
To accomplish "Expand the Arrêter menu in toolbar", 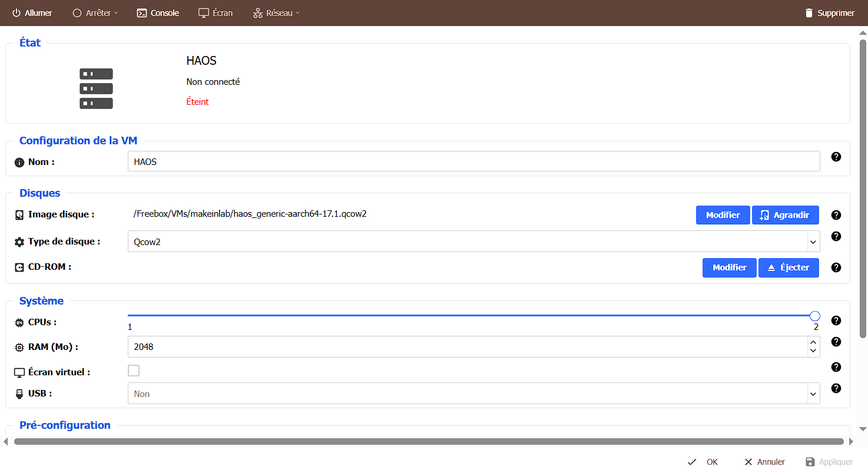I will click(95, 13).
